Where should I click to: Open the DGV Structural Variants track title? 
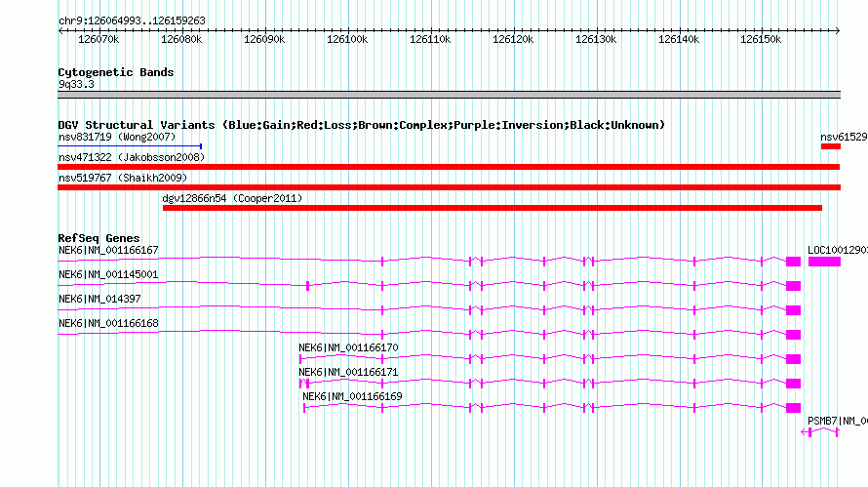point(362,125)
